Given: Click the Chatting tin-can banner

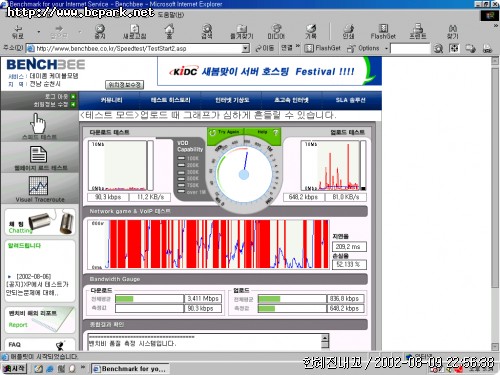Looking at the screenshot, I should pyautogui.click(x=40, y=222).
